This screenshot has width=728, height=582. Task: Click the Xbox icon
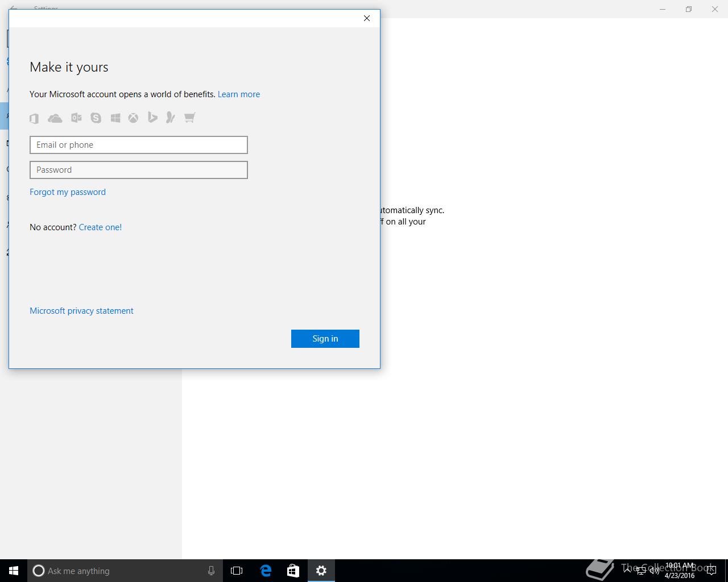133,118
